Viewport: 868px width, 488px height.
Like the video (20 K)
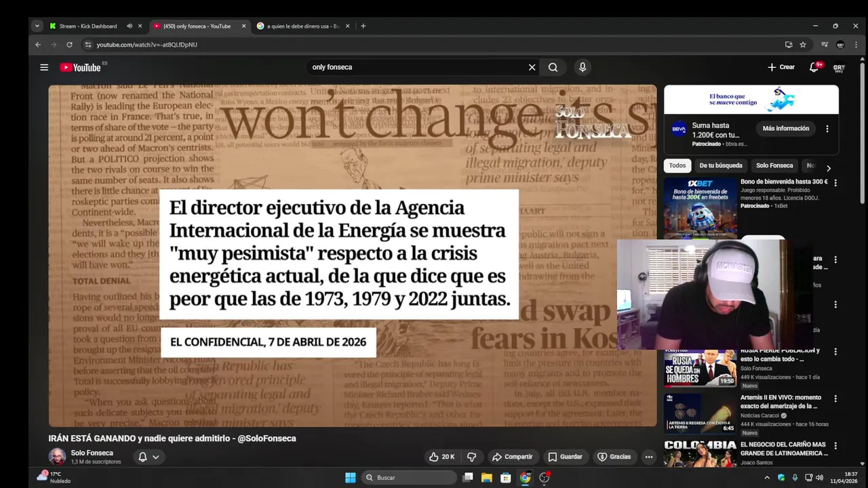click(x=441, y=457)
